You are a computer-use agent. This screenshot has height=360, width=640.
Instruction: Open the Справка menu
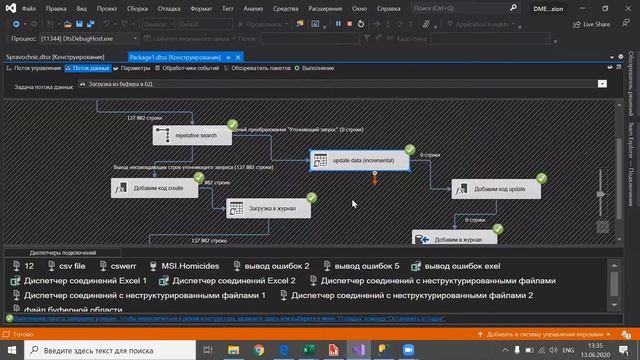coord(388,8)
